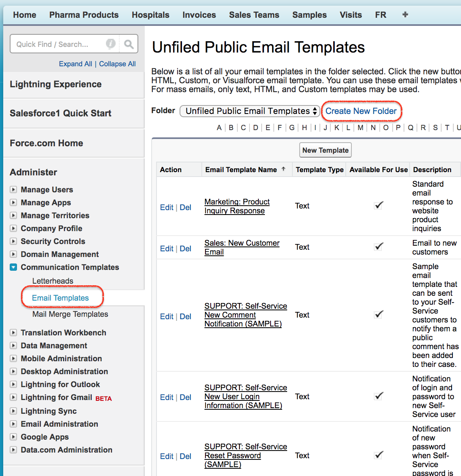Open Email Templates in the sidebar

pos(61,298)
